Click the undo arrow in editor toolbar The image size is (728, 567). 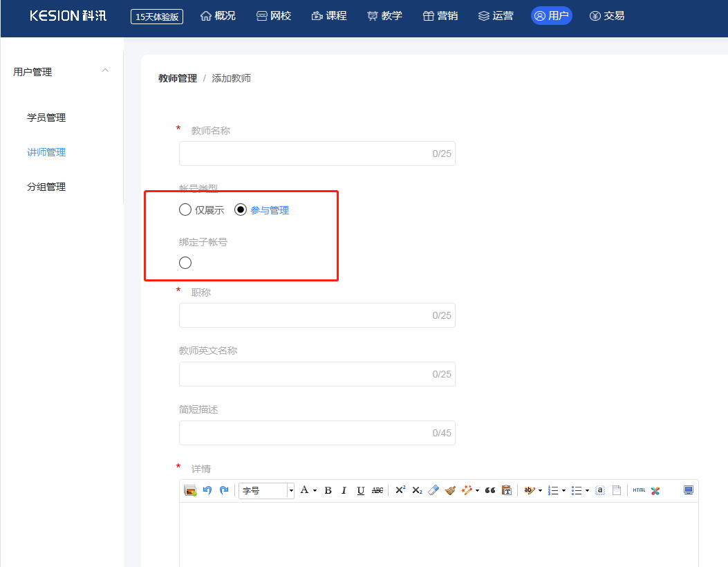pyautogui.click(x=207, y=490)
